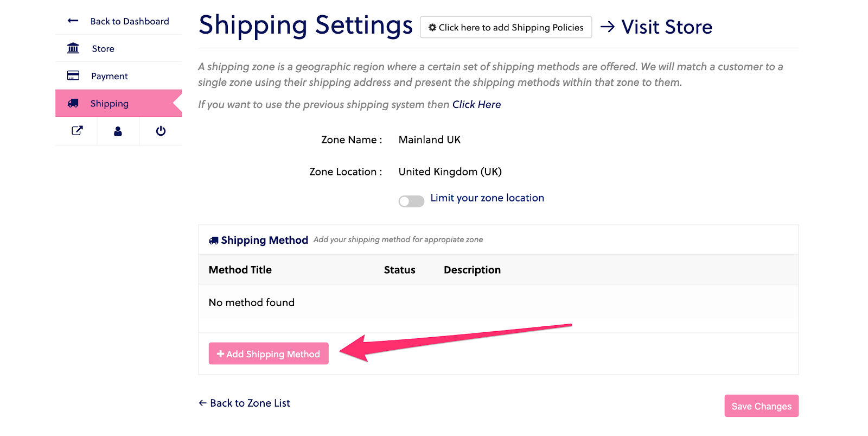868x436 pixels.
Task: Go to the Payment menu item
Action: coord(110,76)
